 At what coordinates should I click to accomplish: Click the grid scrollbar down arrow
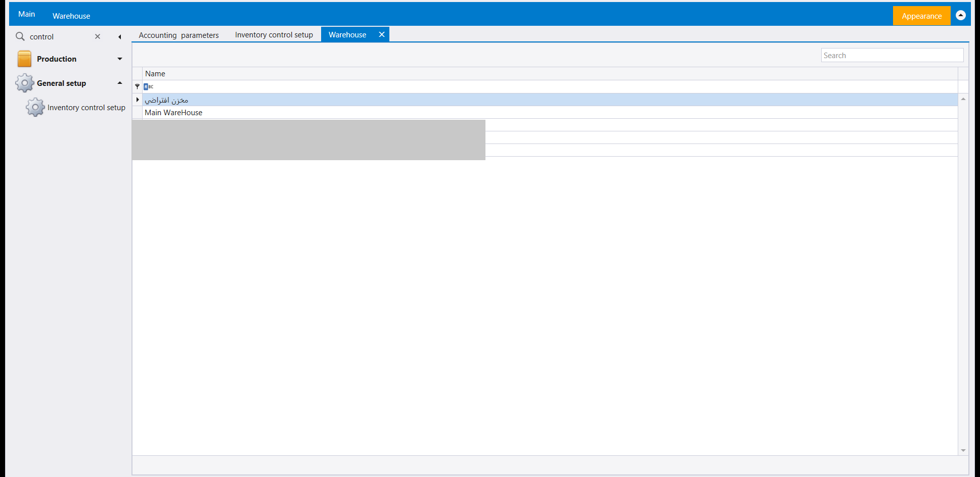(x=963, y=450)
